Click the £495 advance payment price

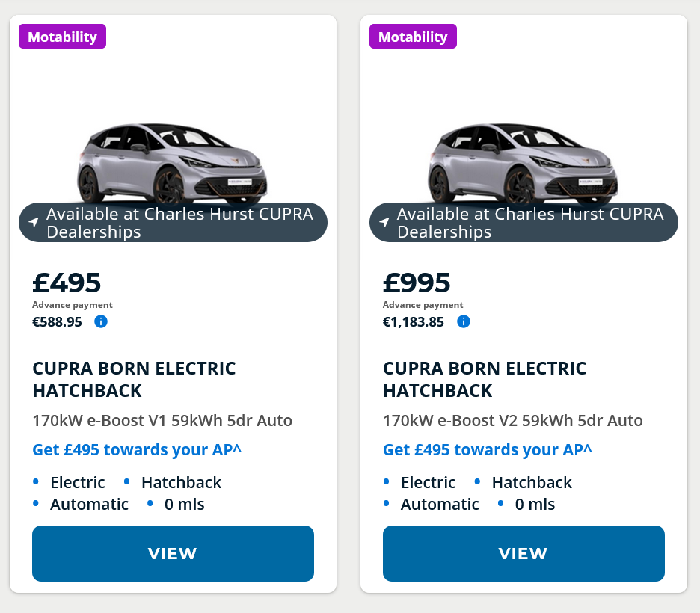[x=67, y=283]
